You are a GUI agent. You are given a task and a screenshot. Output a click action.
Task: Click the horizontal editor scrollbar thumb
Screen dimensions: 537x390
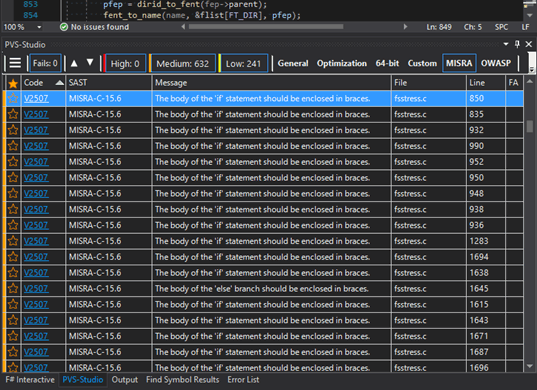(x=266, y=27)
